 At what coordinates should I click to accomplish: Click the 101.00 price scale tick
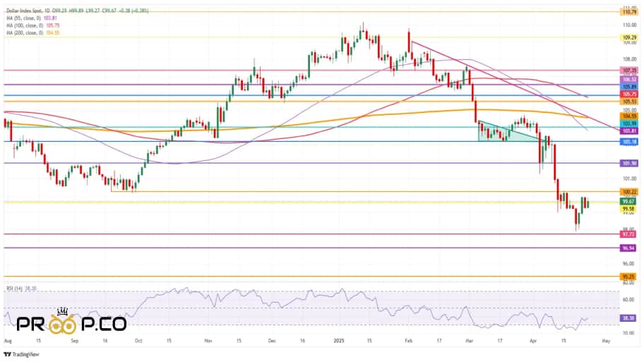coord(629,179)
